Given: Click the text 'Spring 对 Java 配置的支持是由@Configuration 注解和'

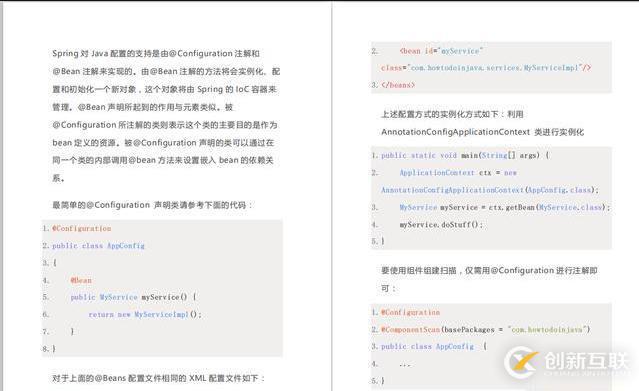Looking at the screenshot, I should click(156, 53).
